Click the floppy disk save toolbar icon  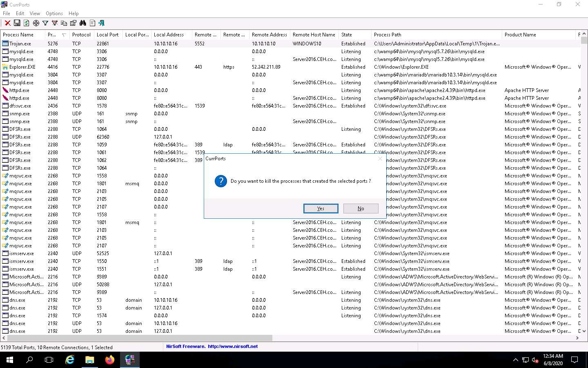[x=17, y=23]
